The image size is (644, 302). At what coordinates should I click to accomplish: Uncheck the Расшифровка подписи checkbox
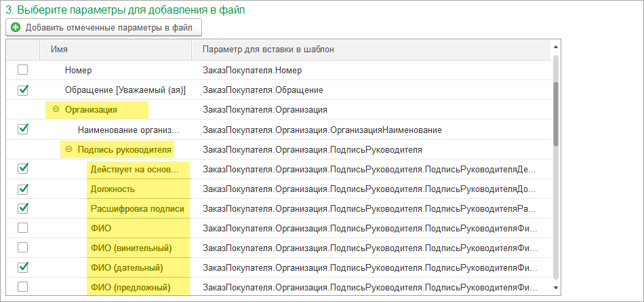click(x=23, y=208)
